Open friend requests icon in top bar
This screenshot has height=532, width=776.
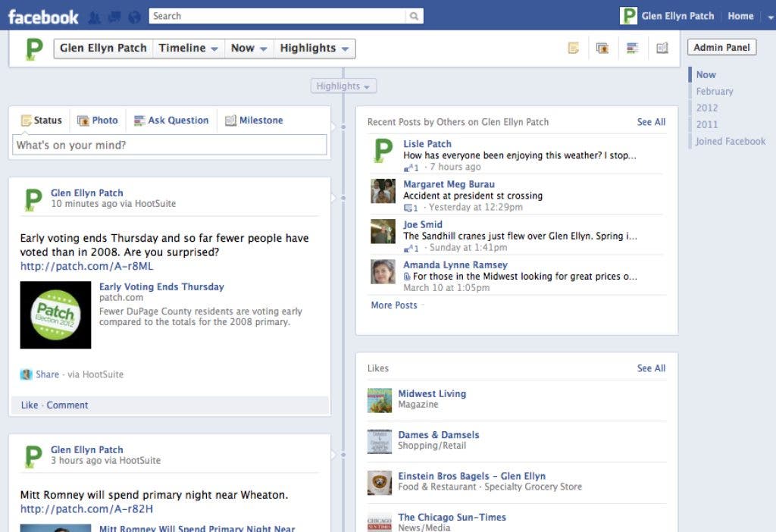(x=95, y=17)
